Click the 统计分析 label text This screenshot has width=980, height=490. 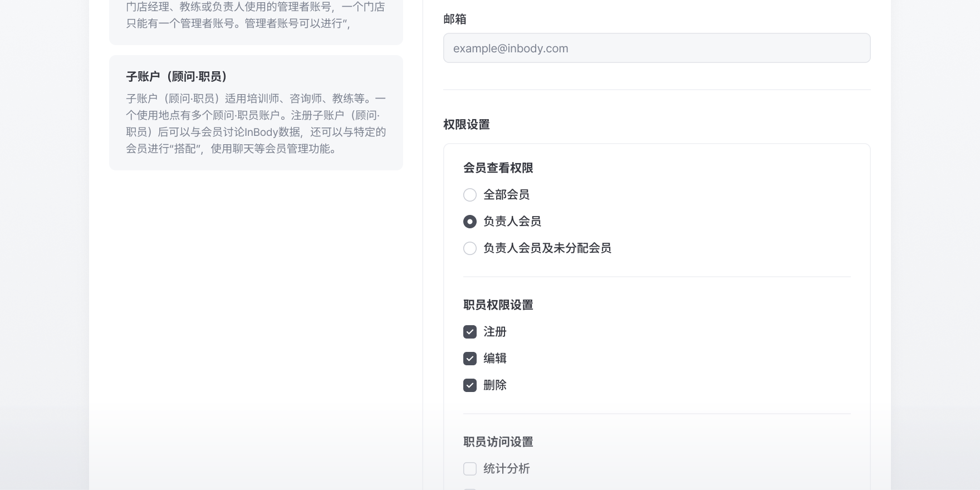click(x=506, y=469)
